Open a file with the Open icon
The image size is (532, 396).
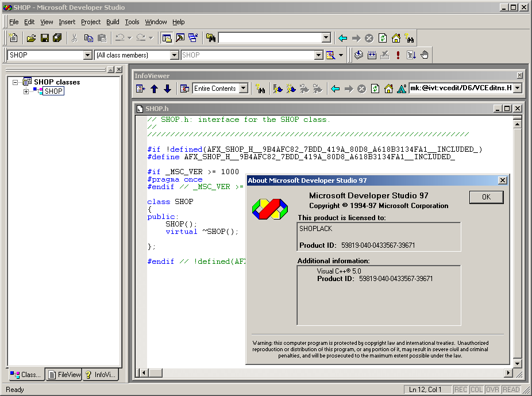[31, 38]
